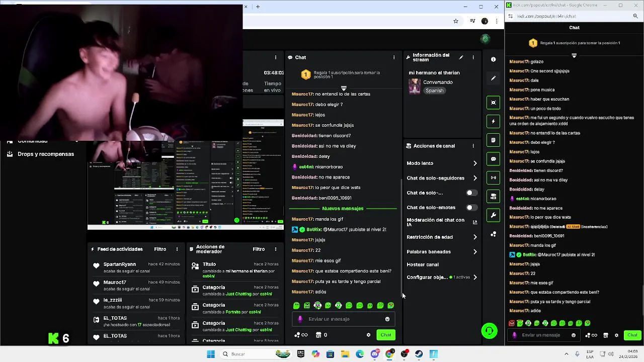Click username SpartanRyann in activity feed
This screenshot has width=644, height=362.
(120, 264)
